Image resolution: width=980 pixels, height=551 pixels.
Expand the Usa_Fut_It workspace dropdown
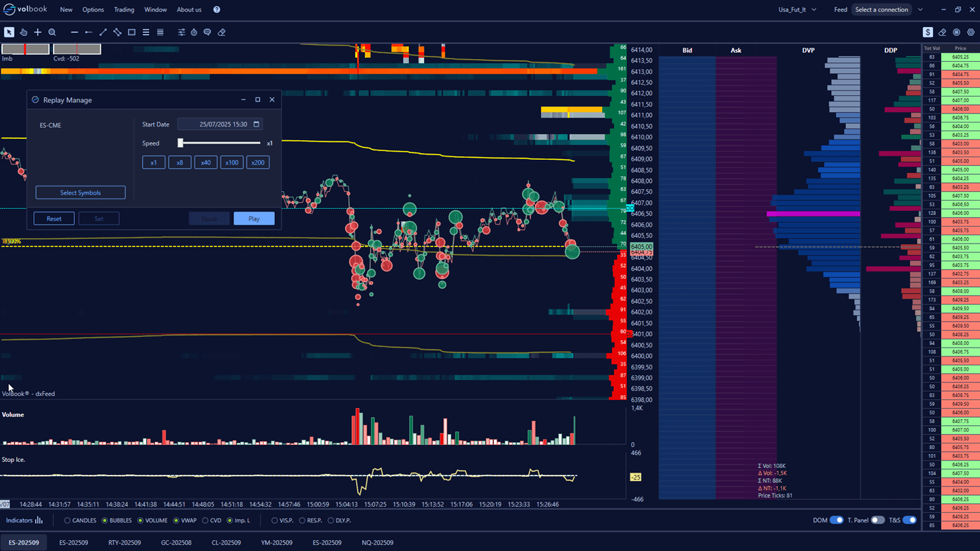[x=814, y=10]
